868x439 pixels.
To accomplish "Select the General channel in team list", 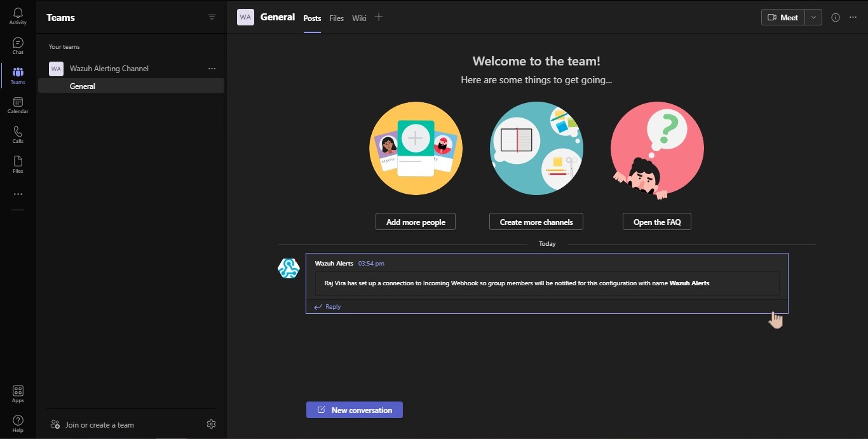I will click(x=131, y=86).
